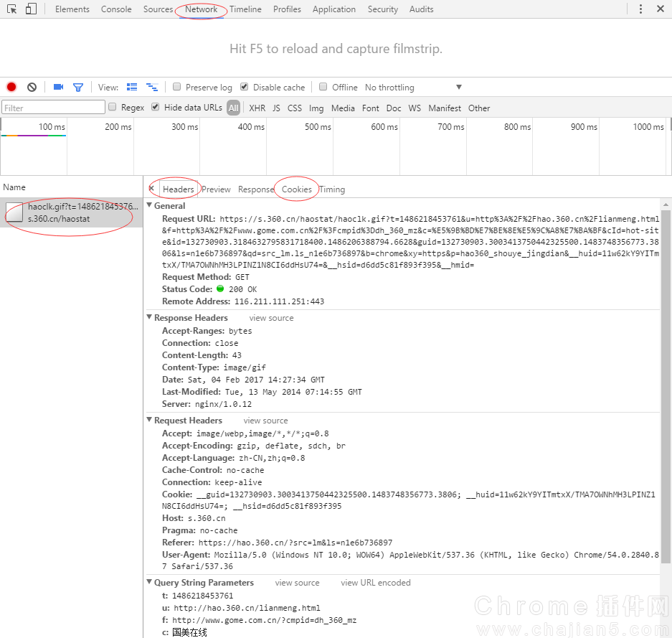Image resolution: width=672 pixels, height=638 pixels.
Task: Toggle the device toolbar icon
Action: tap(31, 9)
